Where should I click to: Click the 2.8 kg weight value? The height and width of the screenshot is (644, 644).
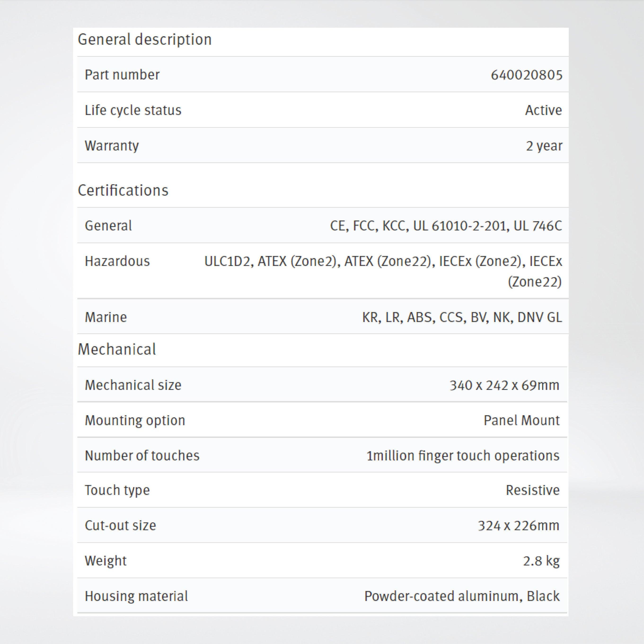(x=541, y=561)
